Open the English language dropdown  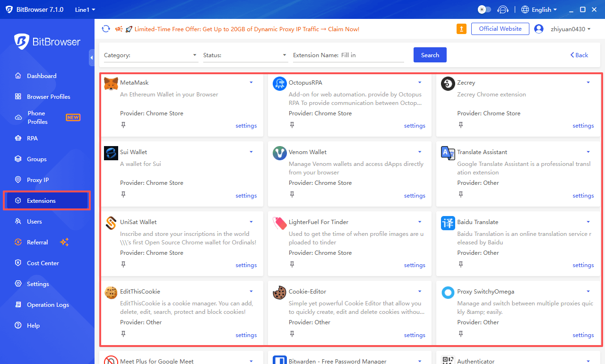click(x=539, y=9)
